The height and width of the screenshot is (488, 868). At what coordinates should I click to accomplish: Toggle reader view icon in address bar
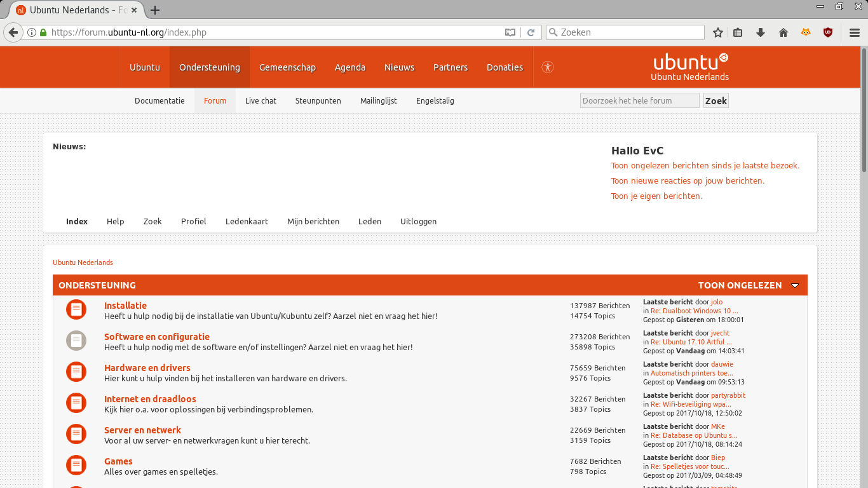point(510,32)
